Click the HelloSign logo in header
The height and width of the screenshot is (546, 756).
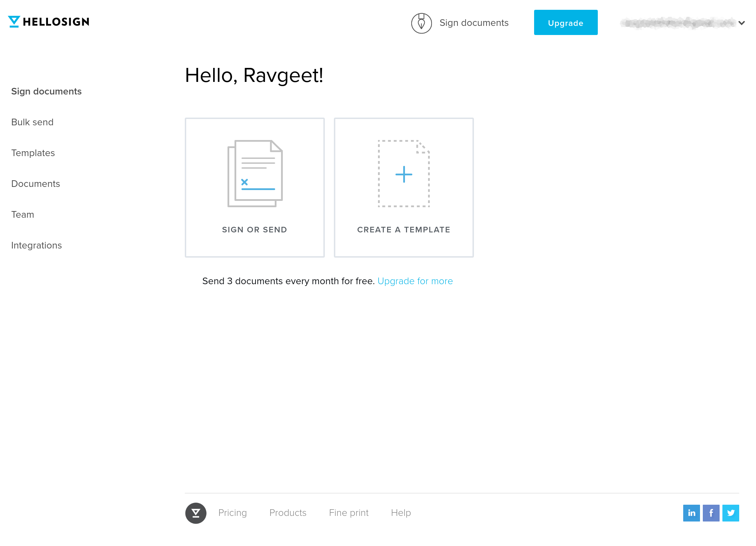(x=49, y=22)
